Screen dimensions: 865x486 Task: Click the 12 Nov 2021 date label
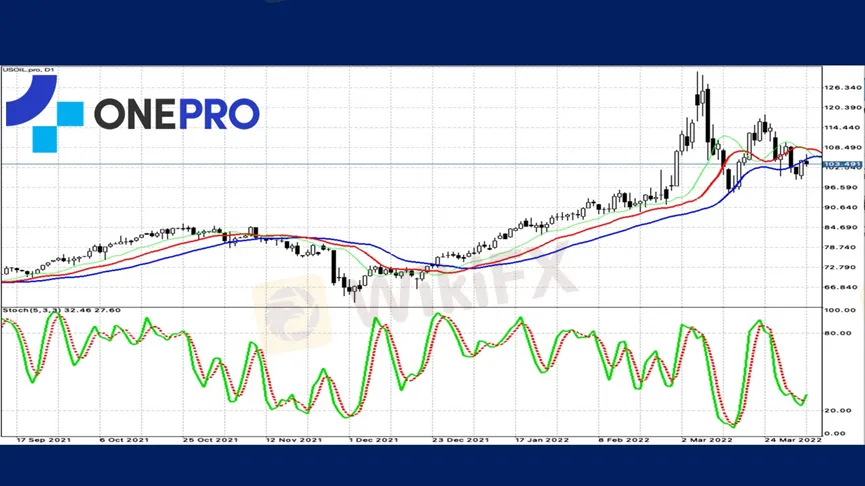294,440
